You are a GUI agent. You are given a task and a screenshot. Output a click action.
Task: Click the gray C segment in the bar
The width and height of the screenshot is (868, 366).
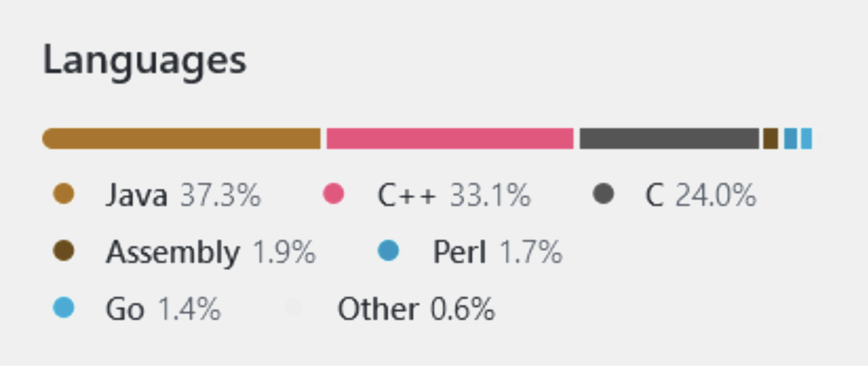[669, 139]
